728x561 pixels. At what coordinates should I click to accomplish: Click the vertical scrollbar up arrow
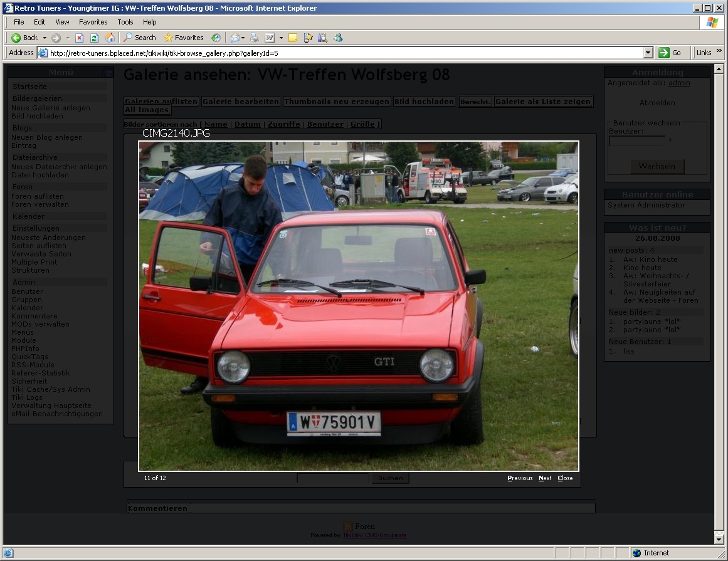coord(719,69)
